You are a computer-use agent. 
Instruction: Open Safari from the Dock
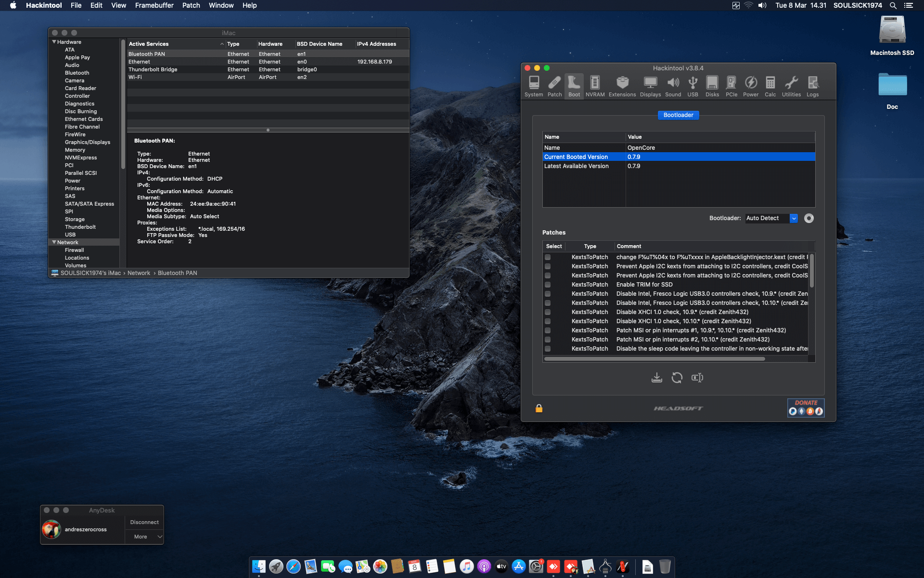coord(294,566)
